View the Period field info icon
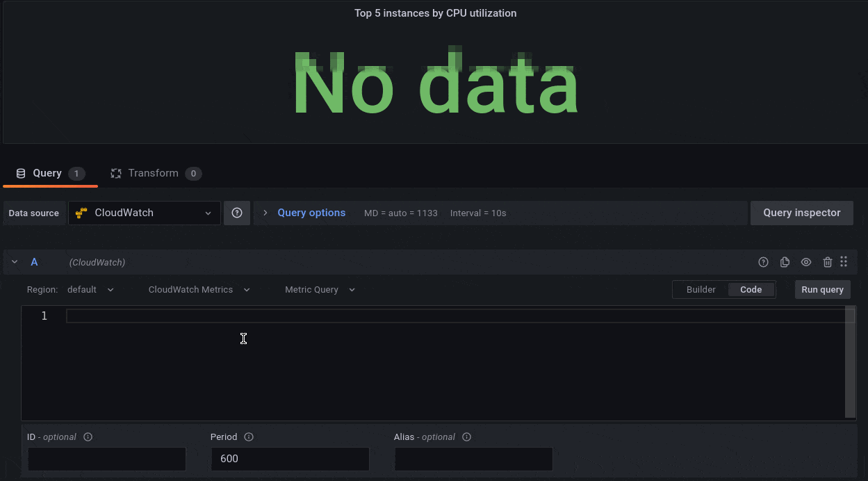 click(249, 437)
